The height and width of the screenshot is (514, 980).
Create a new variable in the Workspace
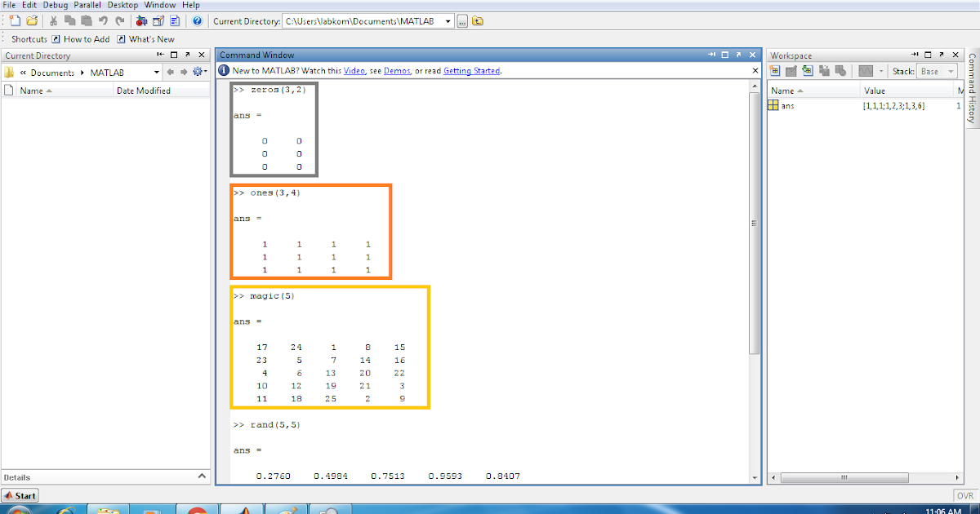[x=774, y=71]
